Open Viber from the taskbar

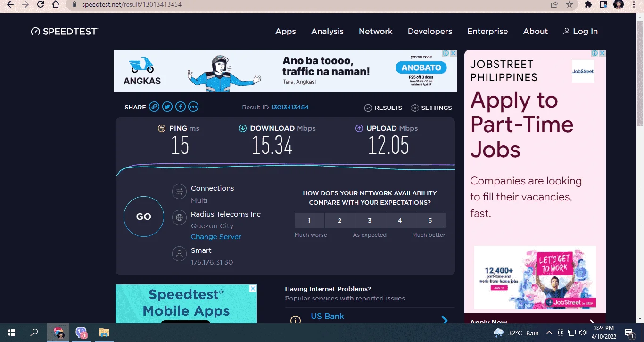[x=82, y=333]
